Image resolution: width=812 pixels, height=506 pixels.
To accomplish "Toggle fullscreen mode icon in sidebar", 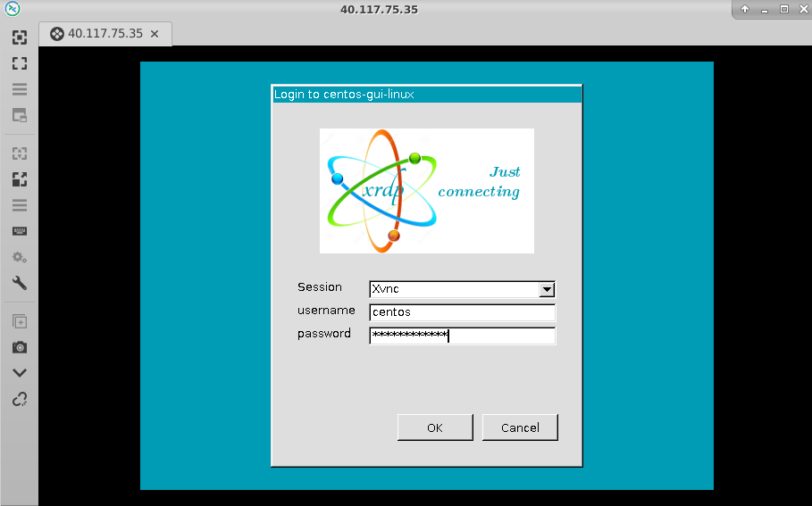I will coord(20,63).
